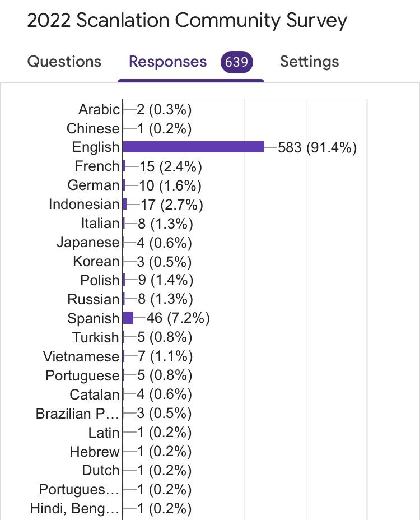Click the Japanese language label
420x520 pixels.
[x=88, y=243]
